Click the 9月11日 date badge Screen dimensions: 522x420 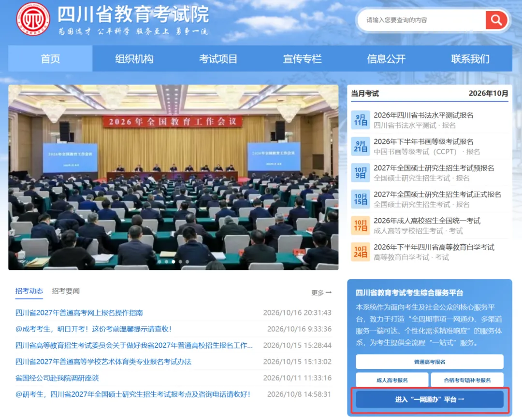pos(361,120)
